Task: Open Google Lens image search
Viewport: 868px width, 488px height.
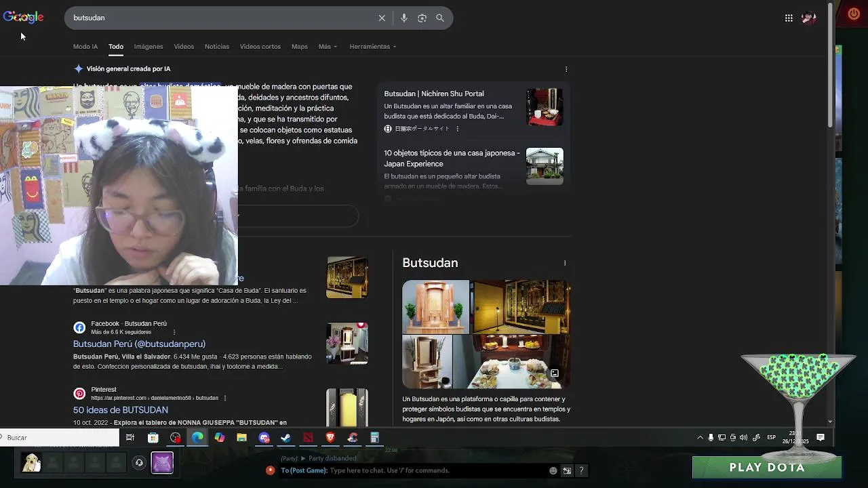Action: pos(422,18)
